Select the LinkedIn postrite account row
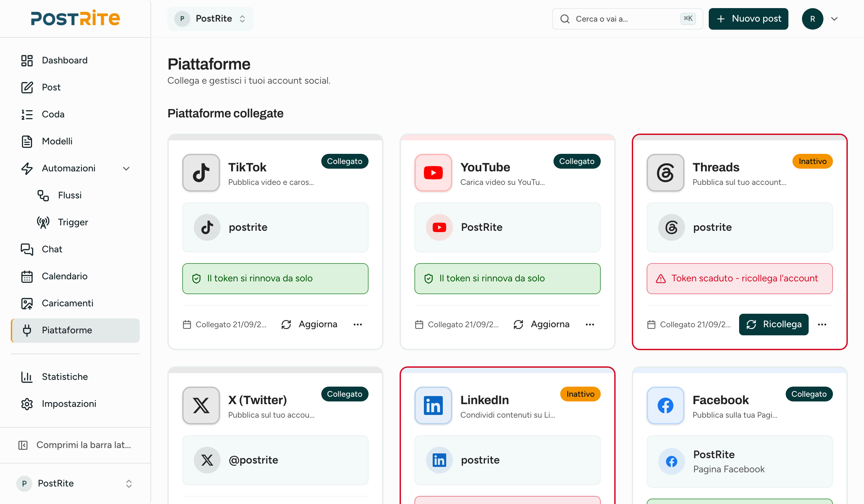 pyautogui.click(x=507, y=460)
